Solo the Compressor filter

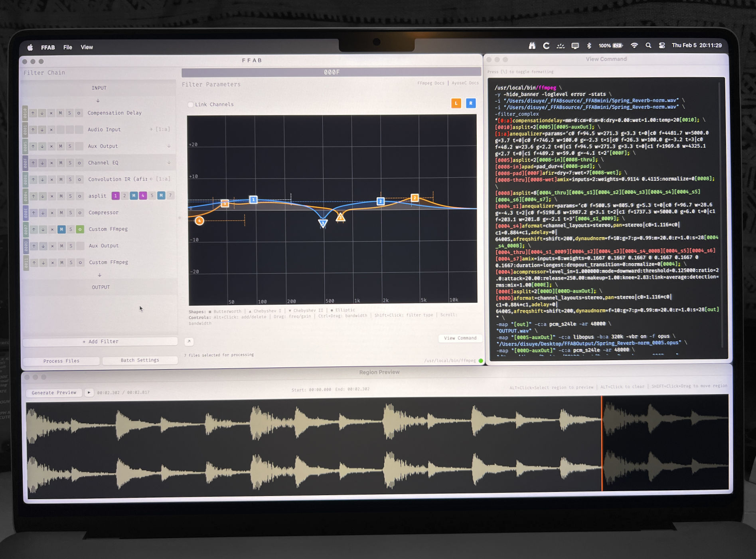coord(71,213)
